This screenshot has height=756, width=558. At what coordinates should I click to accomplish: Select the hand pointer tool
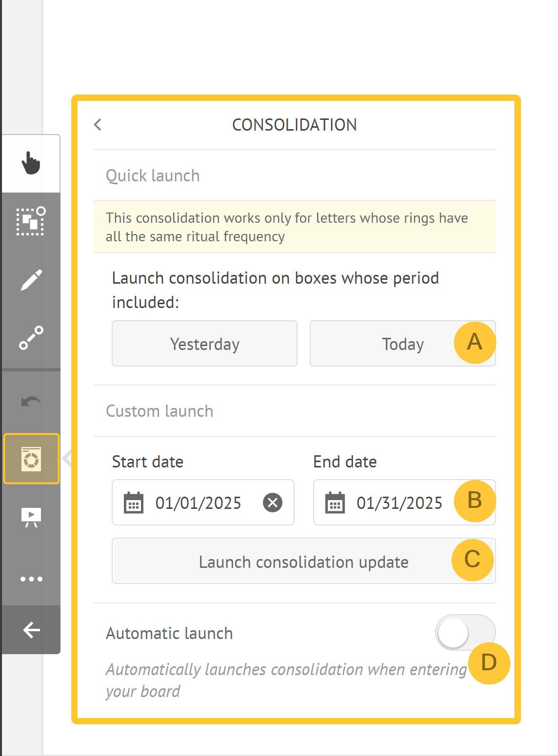(31, 163)
